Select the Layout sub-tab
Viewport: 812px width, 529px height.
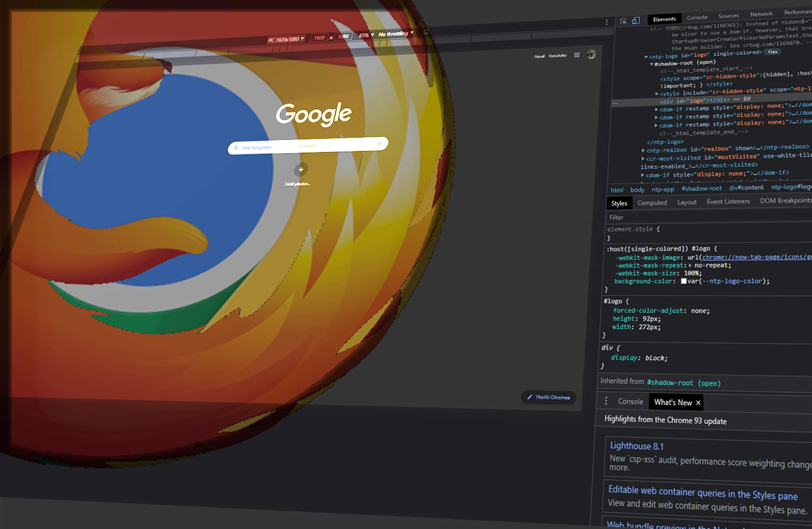[x=687, y=202]
